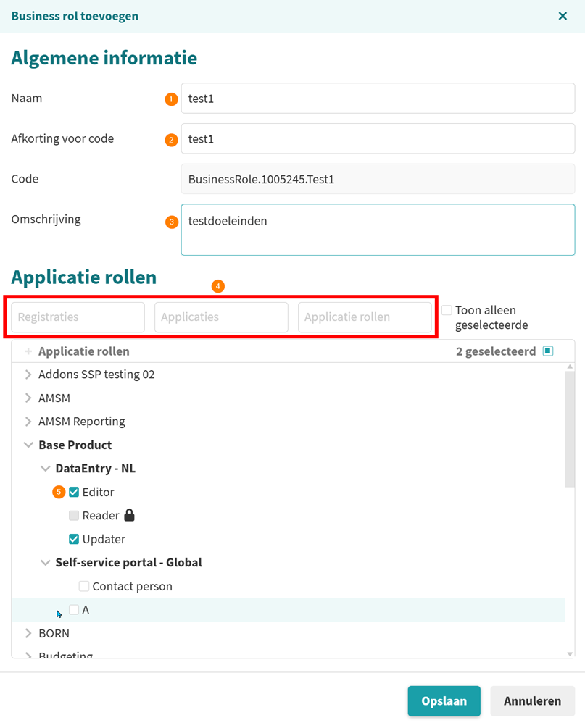Click the Opslaan button
Screen dimensions: 585x728
point(444,700)
